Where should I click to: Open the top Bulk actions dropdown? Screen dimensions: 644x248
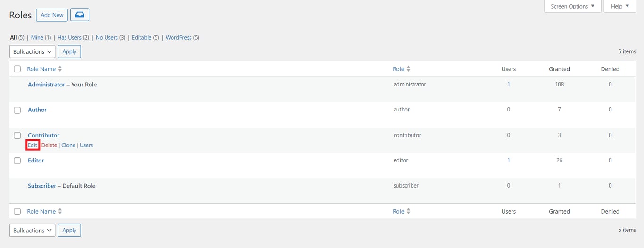[x=32, y=51]
